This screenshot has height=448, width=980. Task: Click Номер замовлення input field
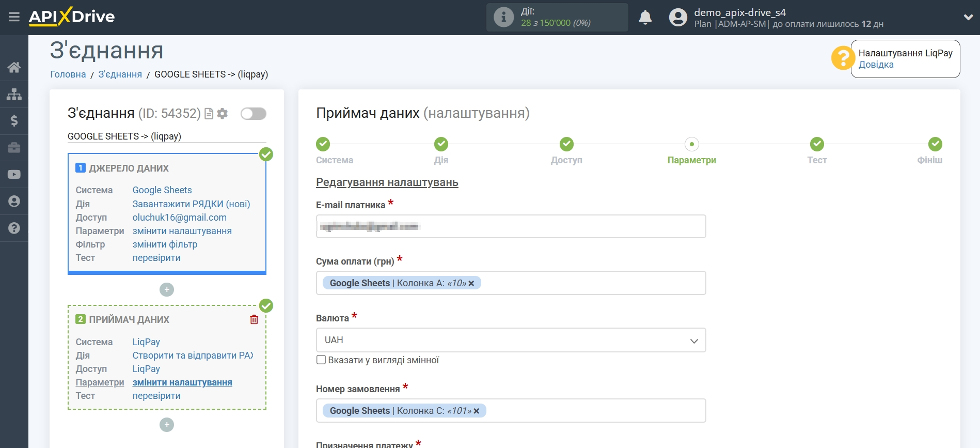click(511, 411)
